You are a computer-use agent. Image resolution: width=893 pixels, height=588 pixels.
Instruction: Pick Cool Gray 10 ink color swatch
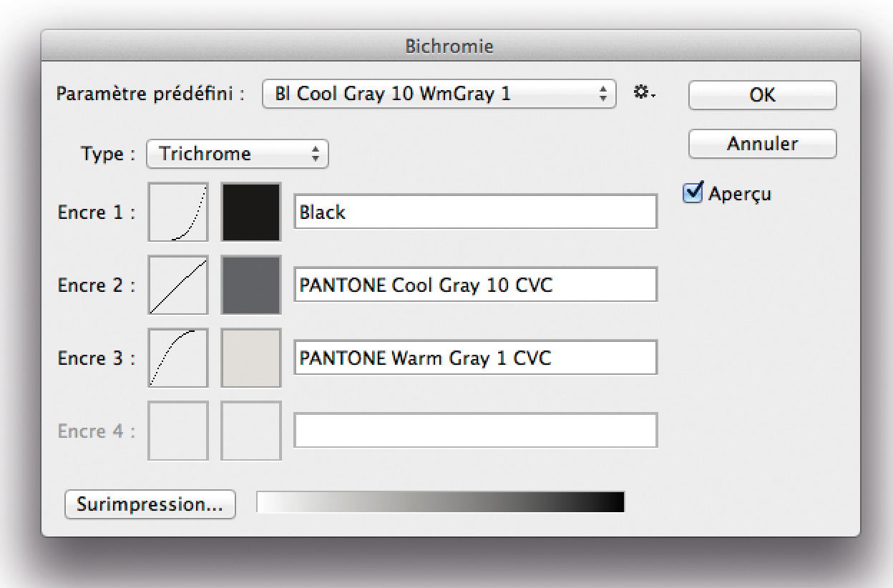[x=251, y=285]
